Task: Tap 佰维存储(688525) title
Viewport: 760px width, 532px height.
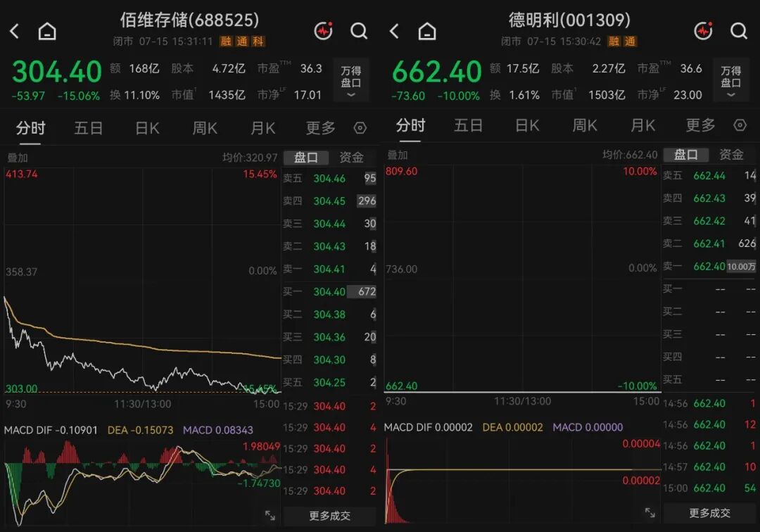Action: [189, 20]
